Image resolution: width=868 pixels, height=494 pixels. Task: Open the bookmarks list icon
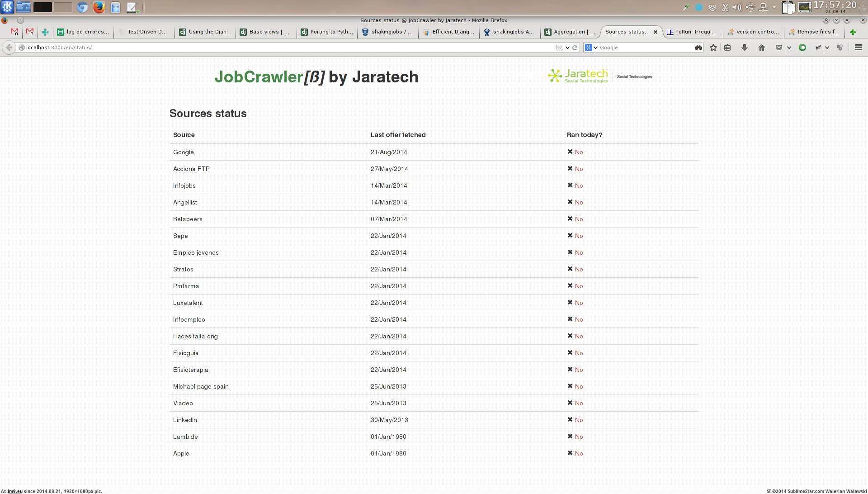click(727, 47)
